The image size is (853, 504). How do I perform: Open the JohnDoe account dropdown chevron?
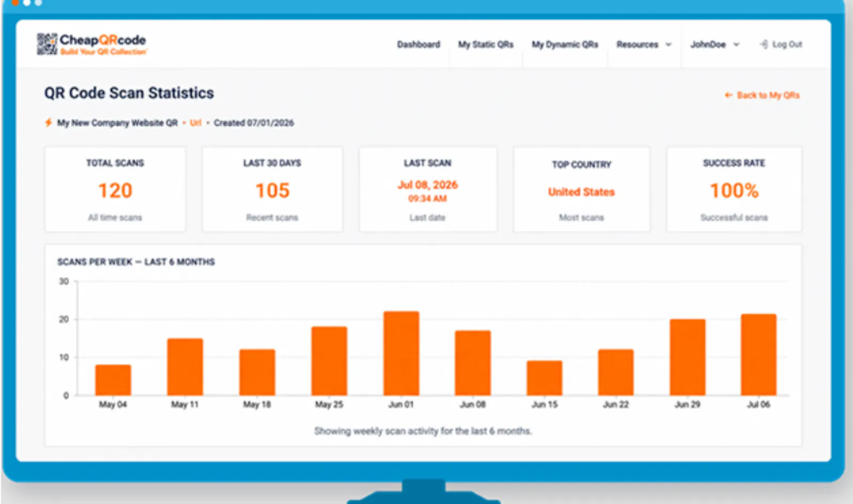point(736,45)
